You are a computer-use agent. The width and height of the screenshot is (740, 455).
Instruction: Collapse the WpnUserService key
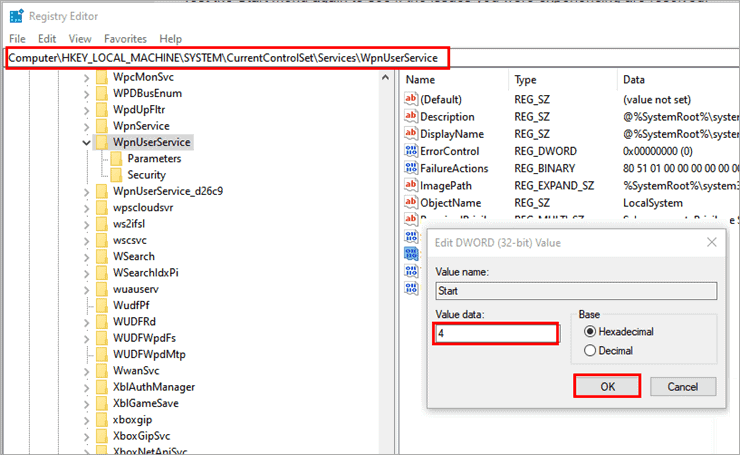coord(87,143)
